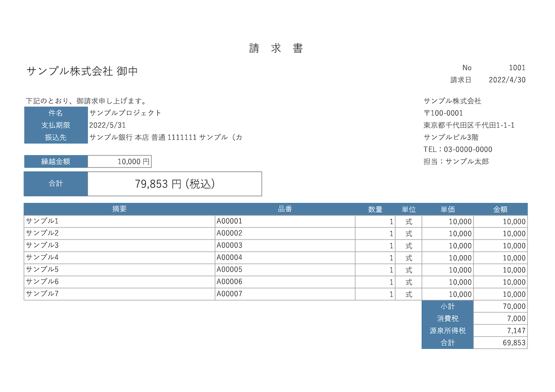
Task: Click the 源泉所得税 value 7,147
Action: [x=513, y=330]
